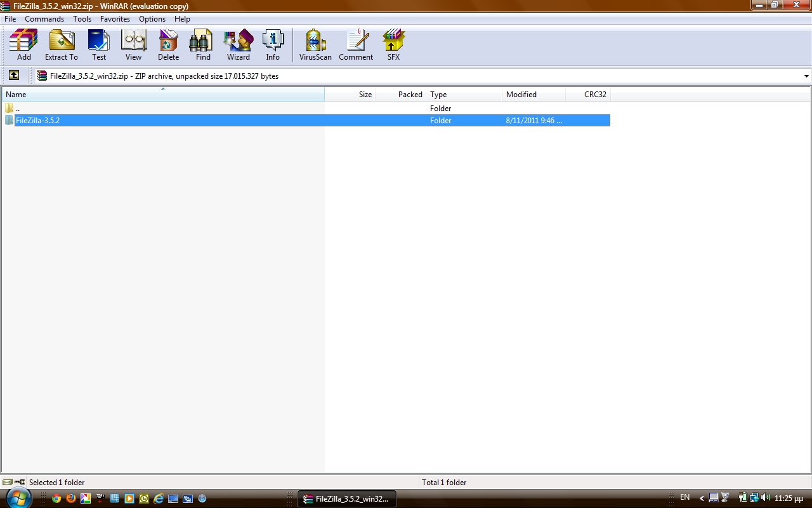Screen dimensions: 812x508
Task: Launch Google Chrome from taskbar
Action: click(56, 498)
